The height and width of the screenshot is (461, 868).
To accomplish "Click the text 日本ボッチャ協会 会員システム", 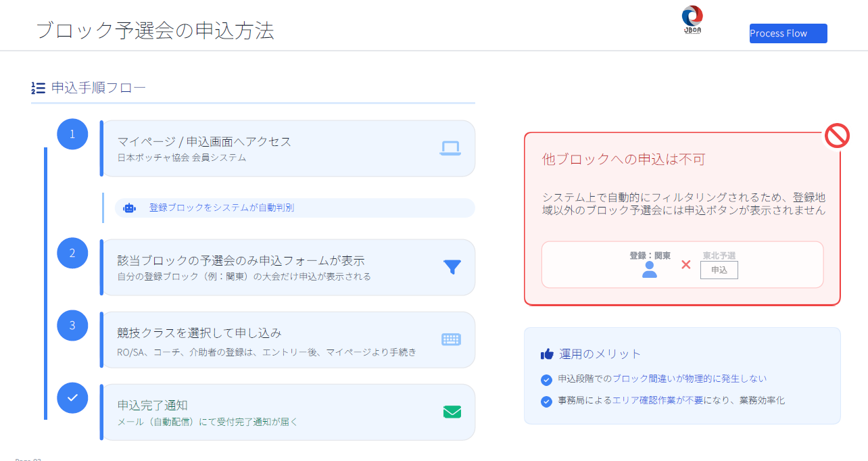I will point(182,157).
